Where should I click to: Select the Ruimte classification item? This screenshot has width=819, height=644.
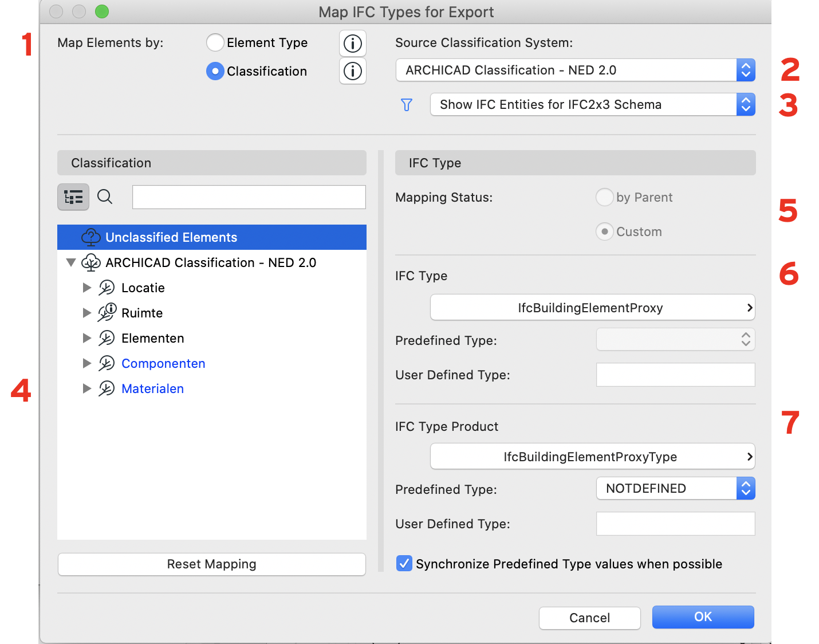(142, 313)
